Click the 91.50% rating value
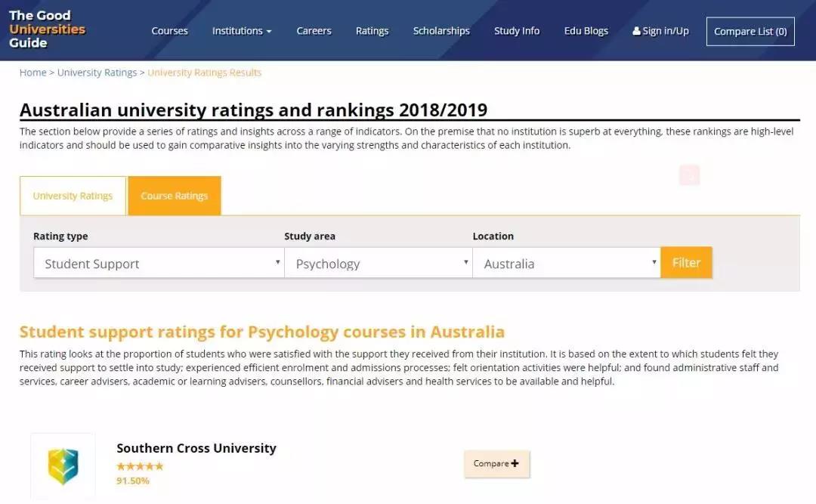 click(x=133, y=481)
